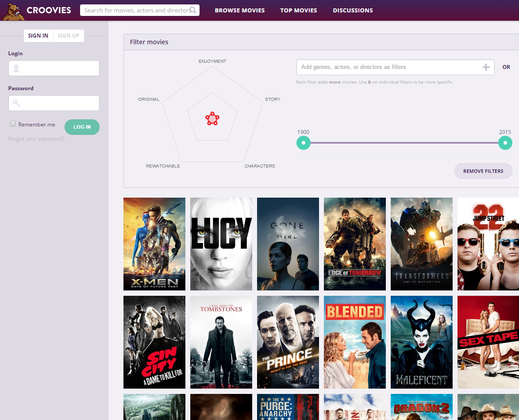This screenshot has height=420, width=519.
Task: Click the Filter movies panel header
Action: (x=321, y=42)
